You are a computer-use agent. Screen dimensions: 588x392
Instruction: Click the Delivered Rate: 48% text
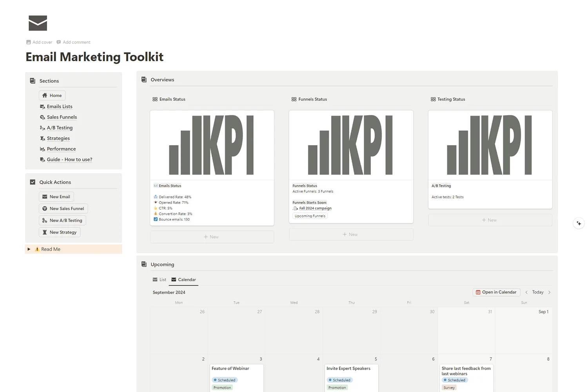[175, 197]
